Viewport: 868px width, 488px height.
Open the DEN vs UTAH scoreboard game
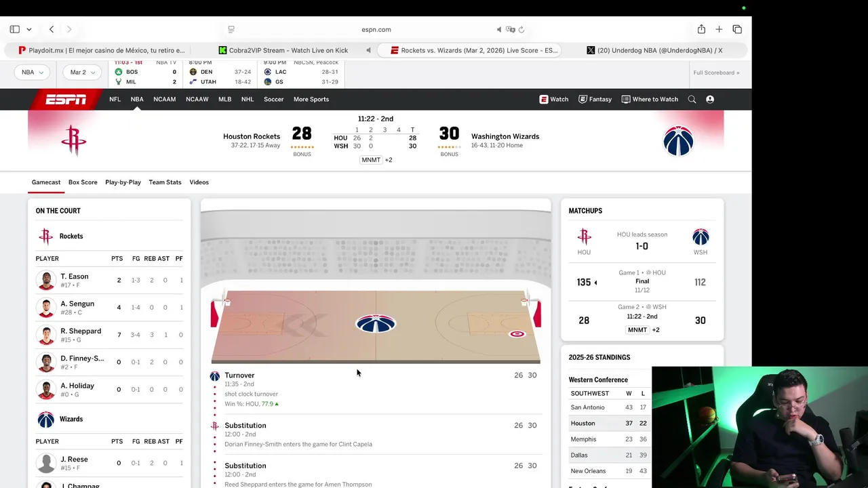click(x=220, y=73)
